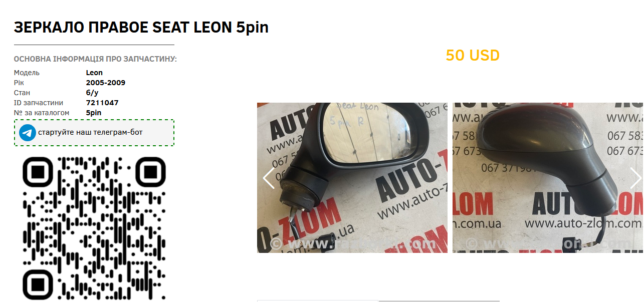Viewport: 644px width, 302px height.
Task: Click the Рік field label
Action: click(x=19, y=83)
